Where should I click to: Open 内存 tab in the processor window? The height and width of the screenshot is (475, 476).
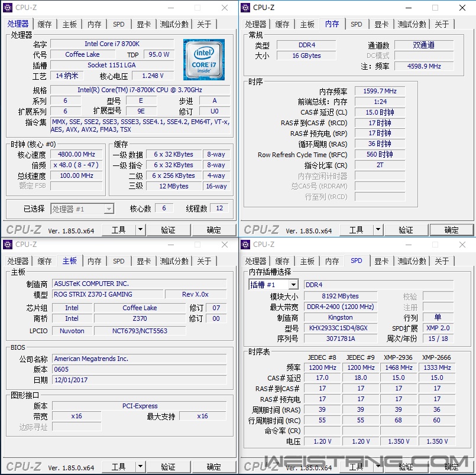(95, 24)
